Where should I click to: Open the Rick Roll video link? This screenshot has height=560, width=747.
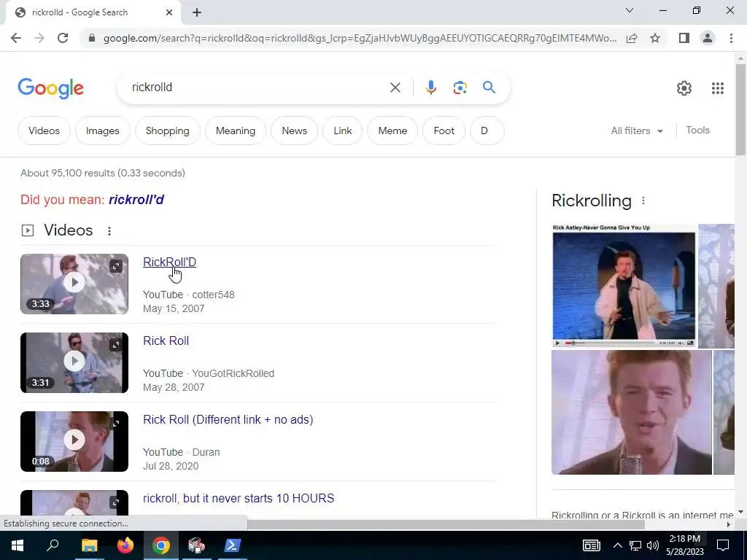click(x=166, y=341)
